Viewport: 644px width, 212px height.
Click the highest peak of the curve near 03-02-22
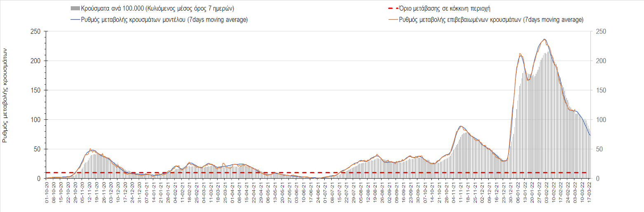(545, 40)
